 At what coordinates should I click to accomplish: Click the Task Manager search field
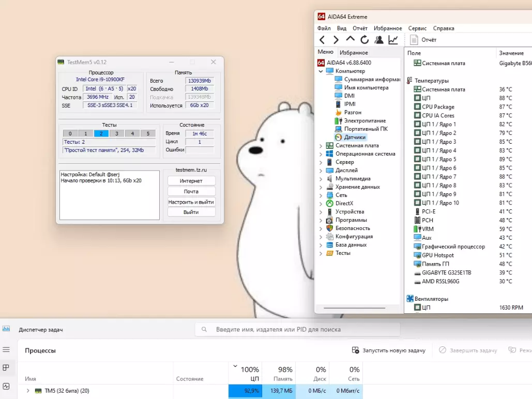[x=297, y=329]
